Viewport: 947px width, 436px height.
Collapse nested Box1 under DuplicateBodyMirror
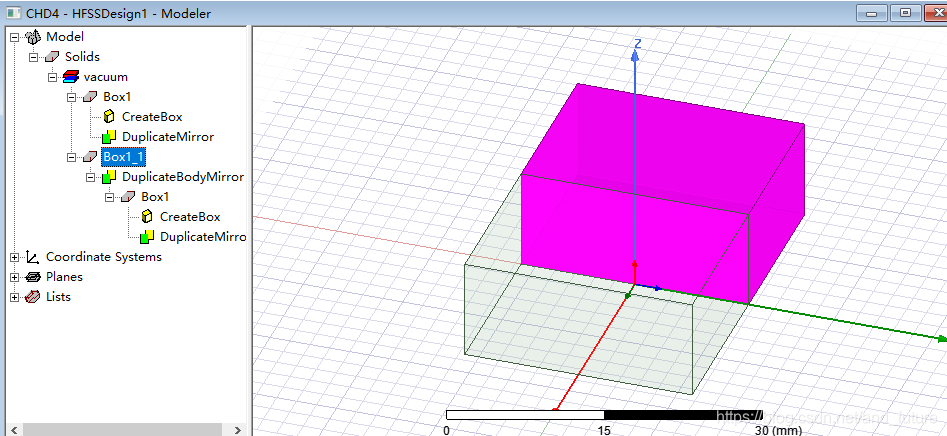pyautogui.click(x=109, y=197)
